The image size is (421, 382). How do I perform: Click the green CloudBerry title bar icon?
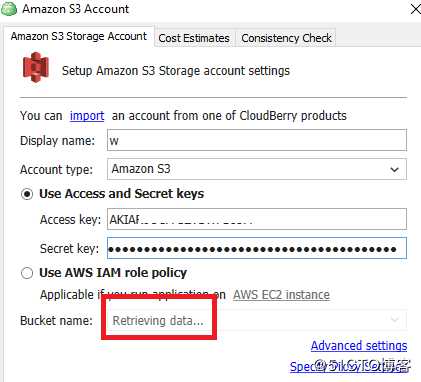pos(9,9)
